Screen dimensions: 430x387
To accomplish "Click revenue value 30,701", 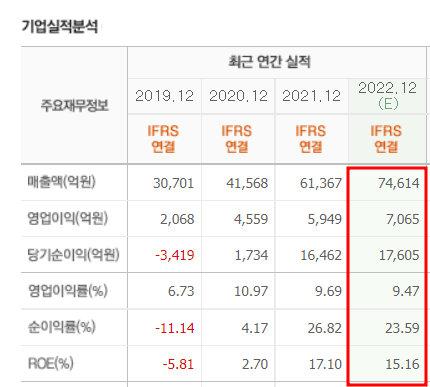I will coord(173,183).
